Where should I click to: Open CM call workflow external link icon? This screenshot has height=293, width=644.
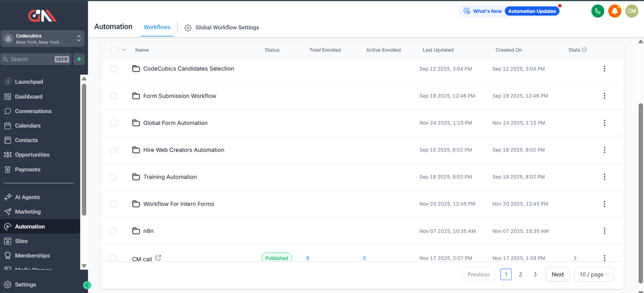(x=158, y=258)
